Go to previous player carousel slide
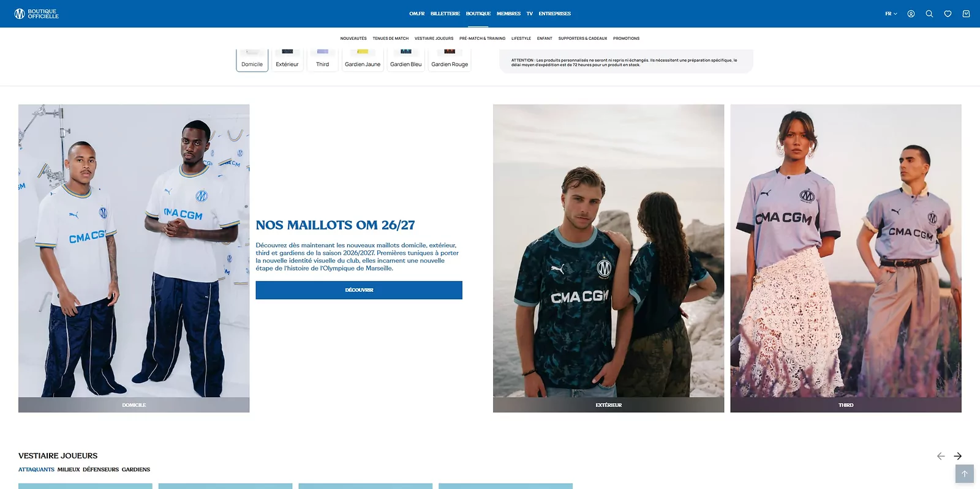Image resolution: width=980 pixels, height=489 pixels. [x=941, y=456]
